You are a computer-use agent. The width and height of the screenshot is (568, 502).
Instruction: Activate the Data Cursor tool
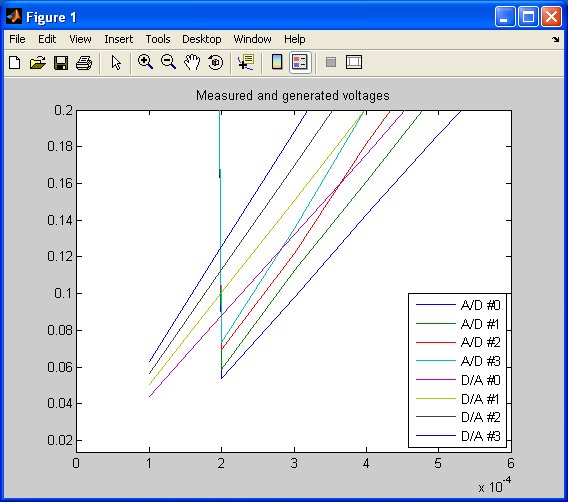[x=246, y=62]
